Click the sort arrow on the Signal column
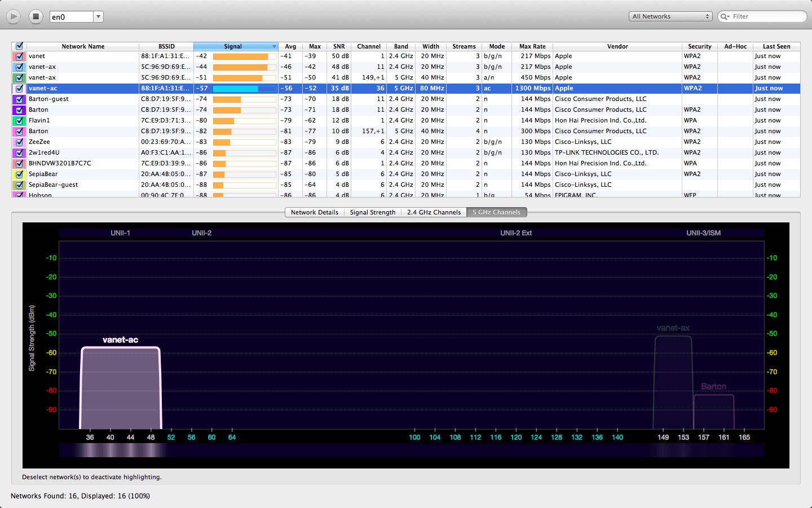 pyautogui.click(x=275, y=46)
